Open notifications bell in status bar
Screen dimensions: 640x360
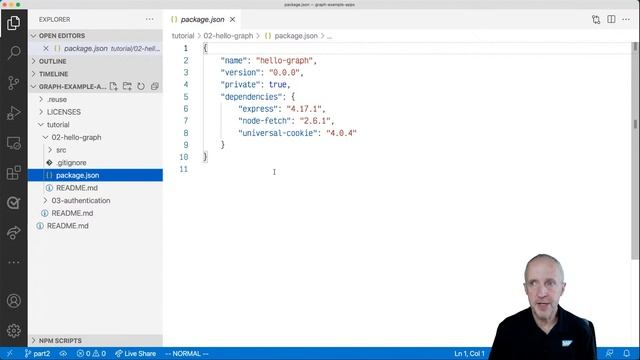click(x=627, y=353)
